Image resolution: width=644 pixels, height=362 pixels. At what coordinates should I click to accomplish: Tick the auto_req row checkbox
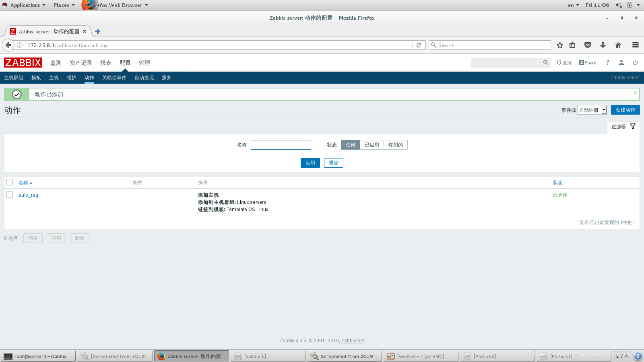coord(10,195)
